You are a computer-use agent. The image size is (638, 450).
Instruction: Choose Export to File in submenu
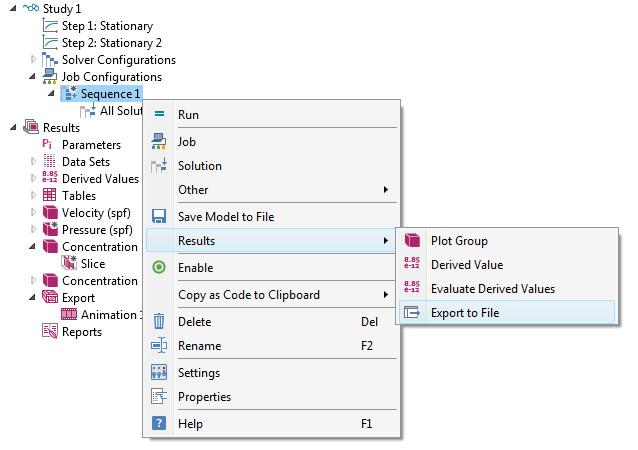[507, 312]
